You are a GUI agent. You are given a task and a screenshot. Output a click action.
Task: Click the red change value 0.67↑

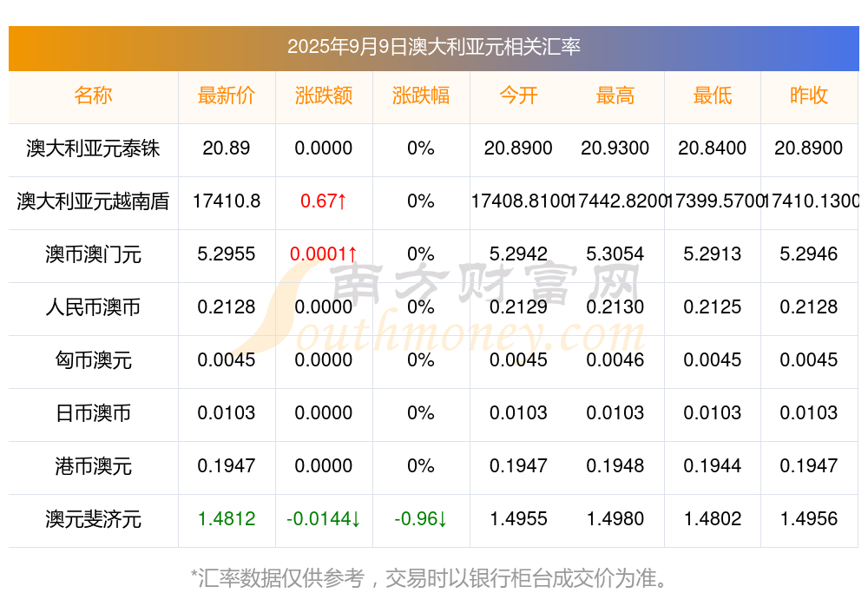324,201
